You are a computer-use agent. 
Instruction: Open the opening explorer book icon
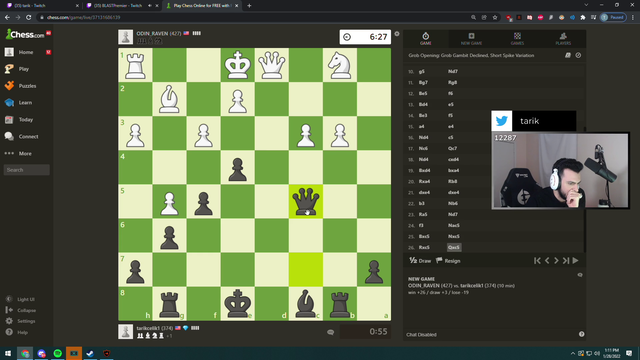pos(568,55)
